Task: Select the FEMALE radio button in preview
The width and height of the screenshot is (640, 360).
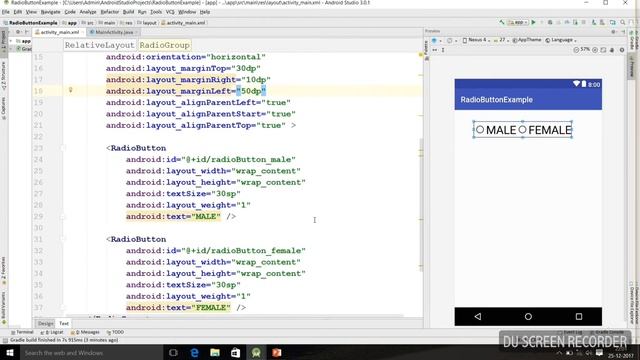Action: click(545, 130)
